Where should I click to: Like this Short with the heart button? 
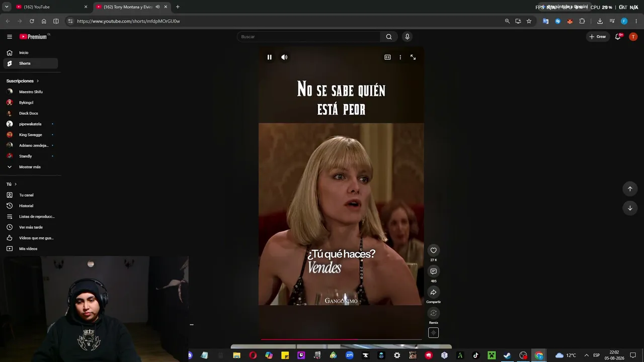[433, 250]
